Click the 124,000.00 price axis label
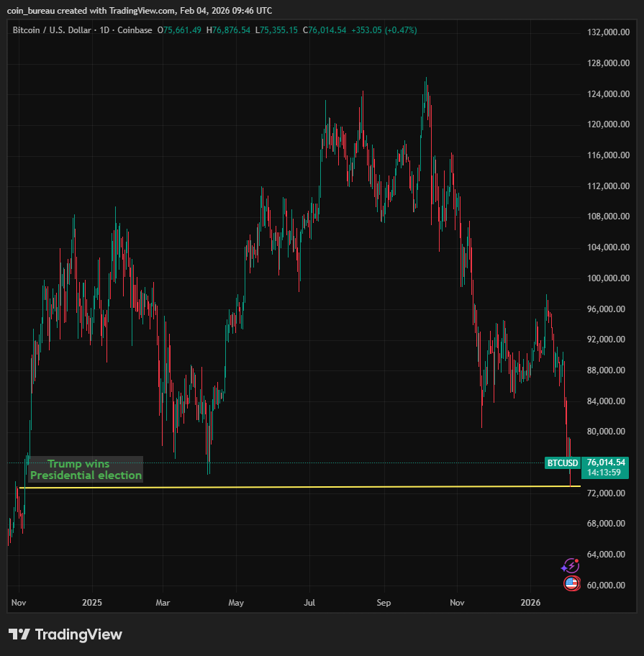This screenshot has height=656, width=644. pos(608,94)
